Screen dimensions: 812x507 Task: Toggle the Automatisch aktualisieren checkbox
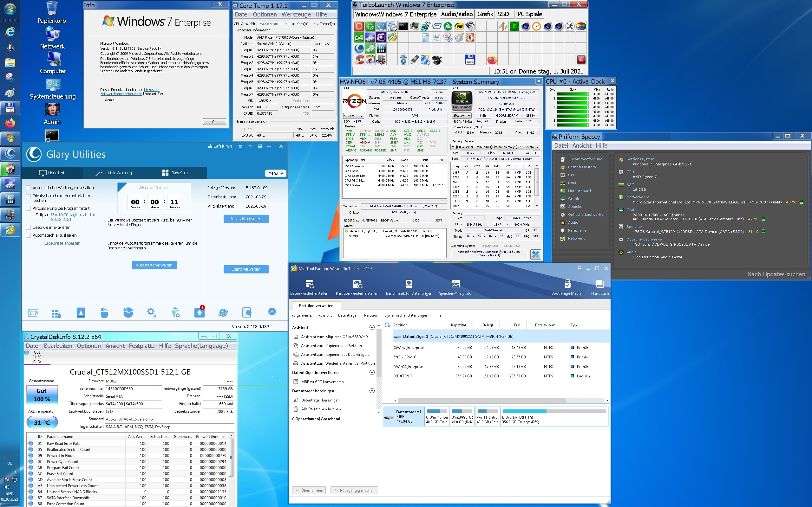click(x=29, y=235)
